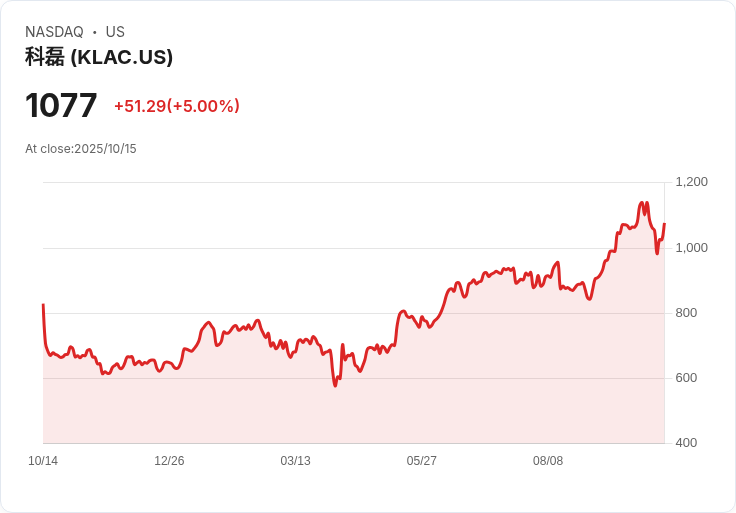Click the 800 y-axis label

click(687, 313)
